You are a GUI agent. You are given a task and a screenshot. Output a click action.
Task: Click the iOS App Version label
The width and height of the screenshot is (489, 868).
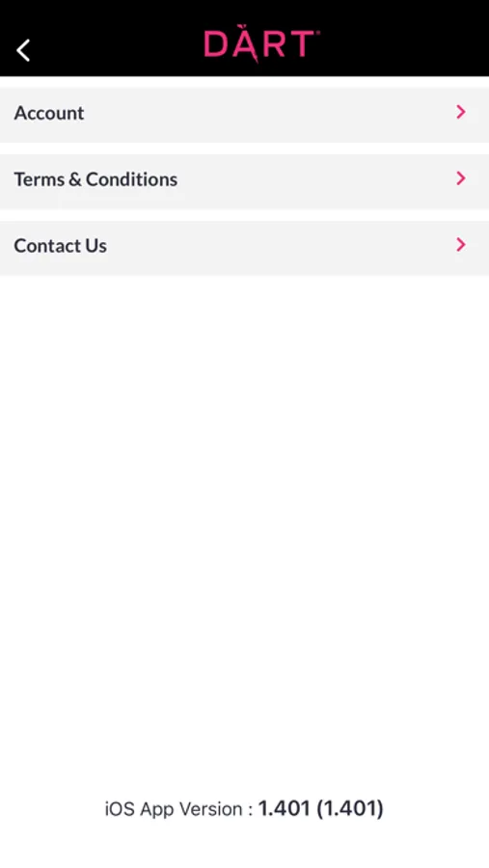coord(178,809)
